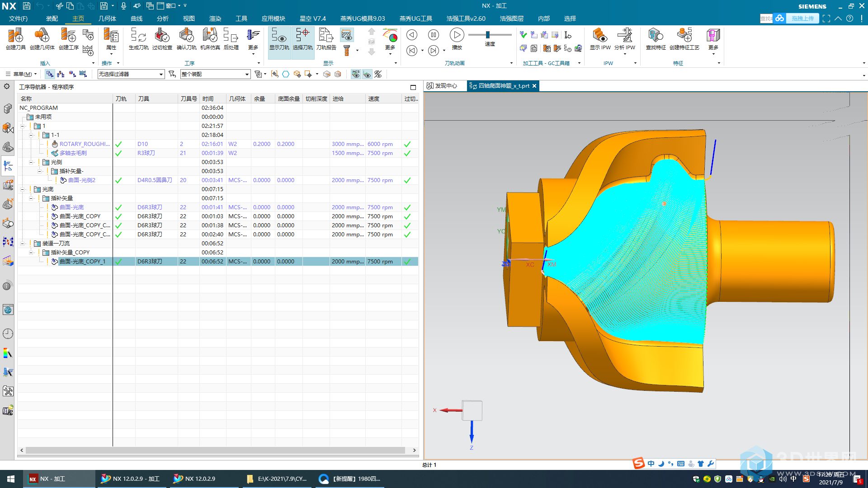The width and height of the screenshot is (868, 488).
Task: Click the 时间 column header
Action: [212, 99]
